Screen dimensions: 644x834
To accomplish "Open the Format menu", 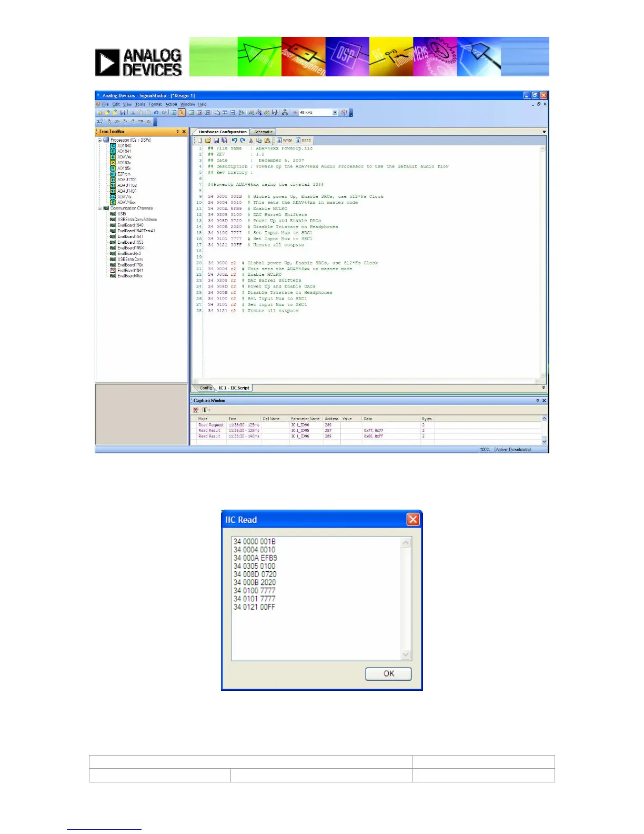I will 155,104.
